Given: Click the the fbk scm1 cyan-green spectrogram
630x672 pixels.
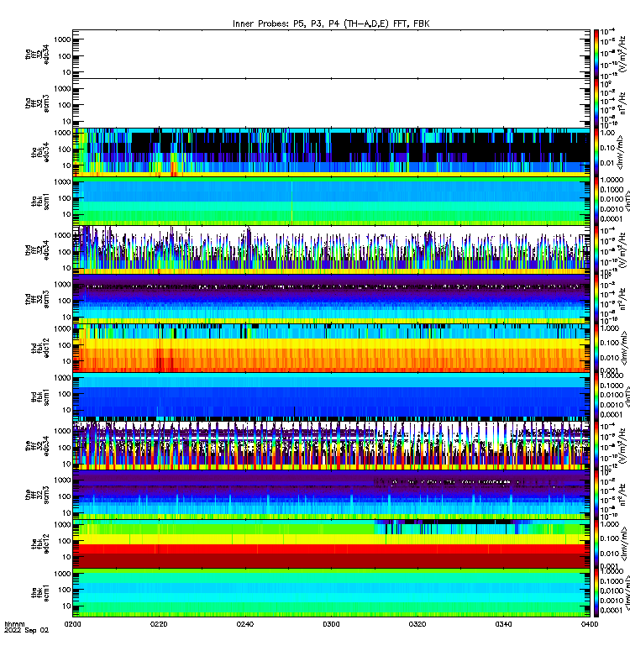Looking at the screenshot, I should point(331,593).
